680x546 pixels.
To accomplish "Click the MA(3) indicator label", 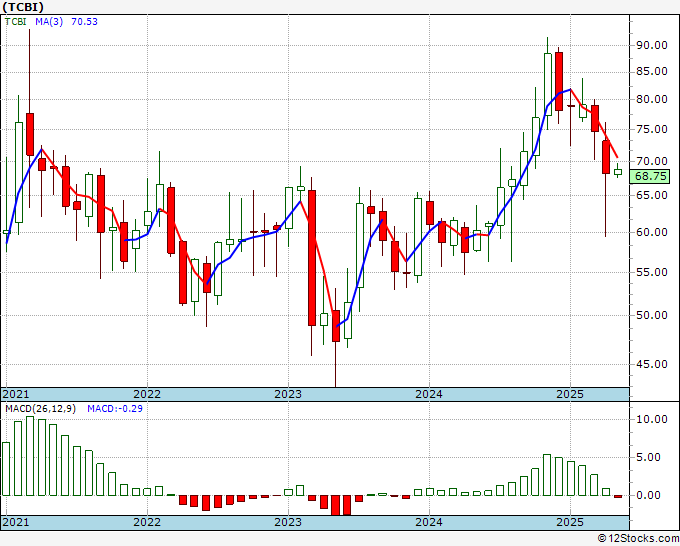I will (49, 21).
